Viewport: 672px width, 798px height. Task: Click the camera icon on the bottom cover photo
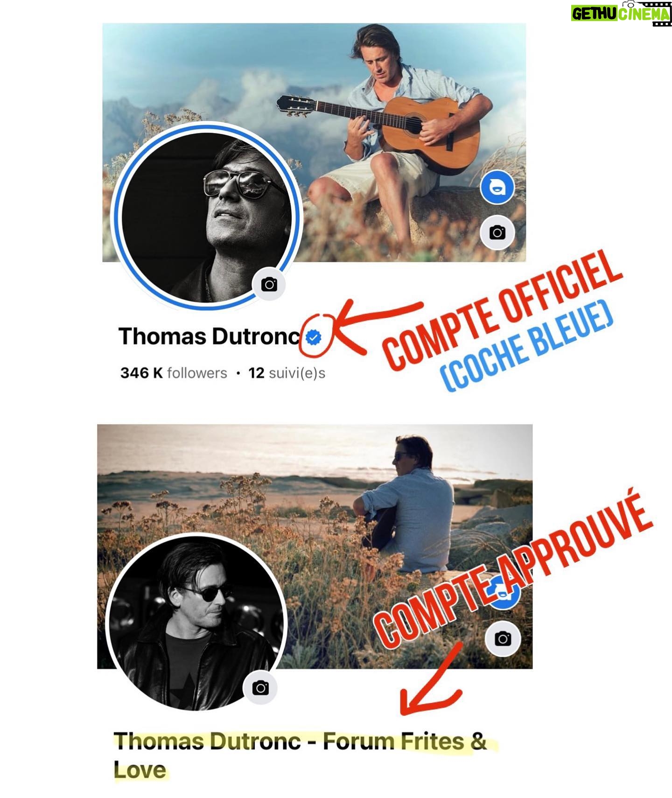503,639
